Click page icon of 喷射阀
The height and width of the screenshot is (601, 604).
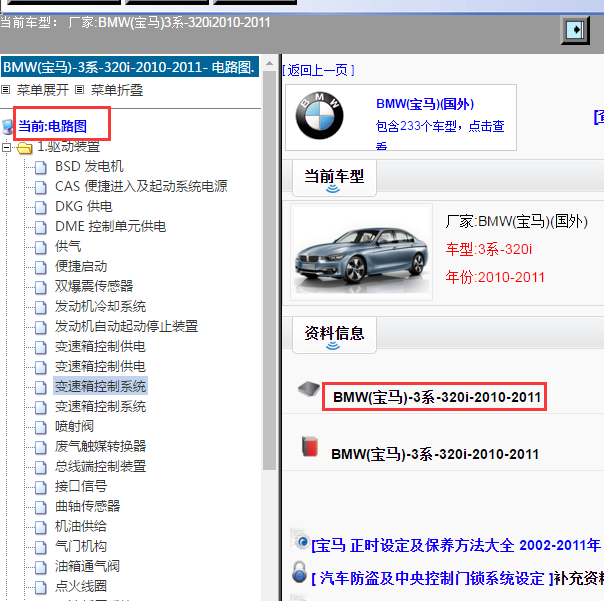[x=40, y=427]
